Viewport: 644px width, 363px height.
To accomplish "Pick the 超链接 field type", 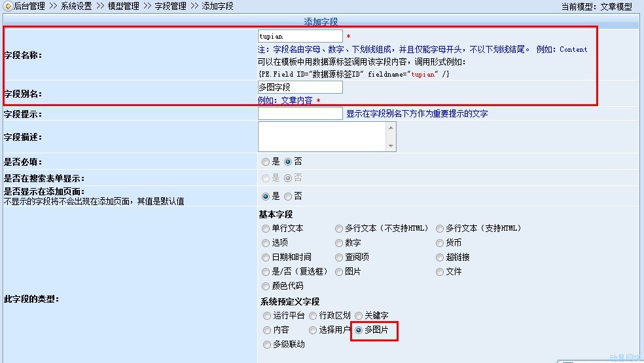I will click(440, 258).
